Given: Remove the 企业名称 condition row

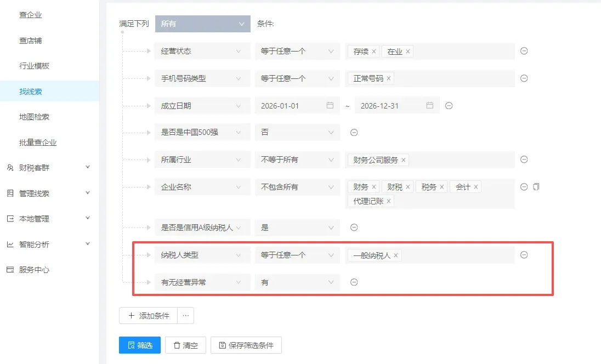Looking at the screenshot, I should pyautogui.click(x=524, y=186).
